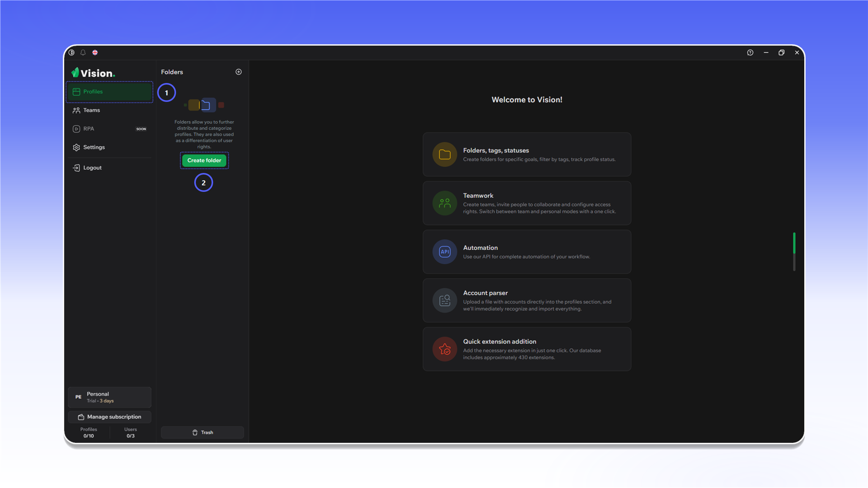Click the Quick extension addition card
The width and height of the screenshot is (868, 488).
527,349
